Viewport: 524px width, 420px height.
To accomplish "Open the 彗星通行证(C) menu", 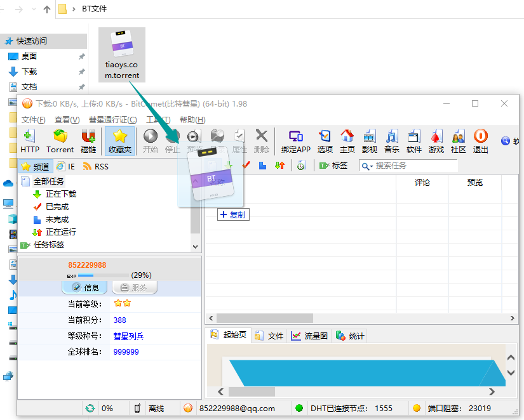I will [x=112, y=119].
